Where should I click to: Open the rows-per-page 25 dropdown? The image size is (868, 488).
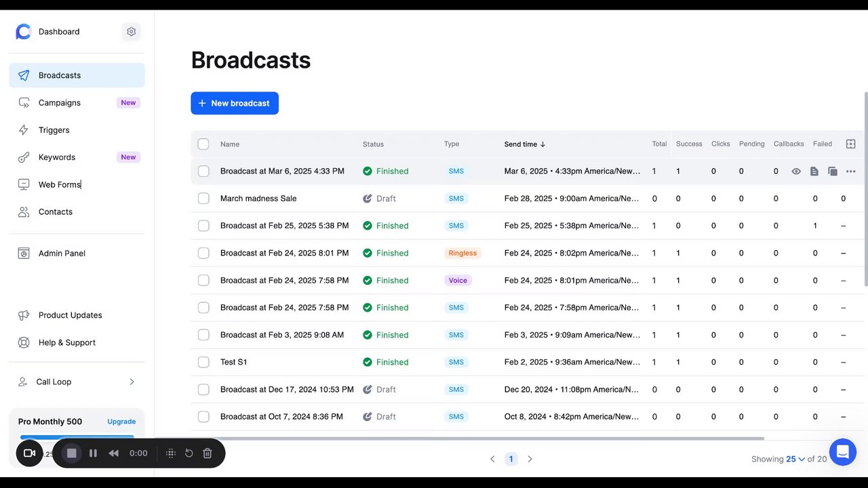click(795, 459)
